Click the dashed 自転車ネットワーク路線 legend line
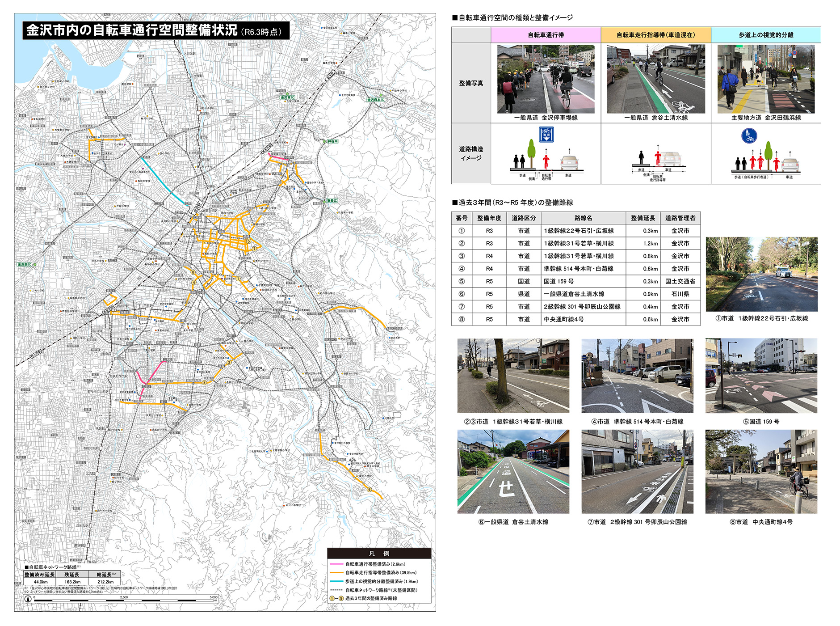Screen dimensions: 840x626 pos(336,590)
